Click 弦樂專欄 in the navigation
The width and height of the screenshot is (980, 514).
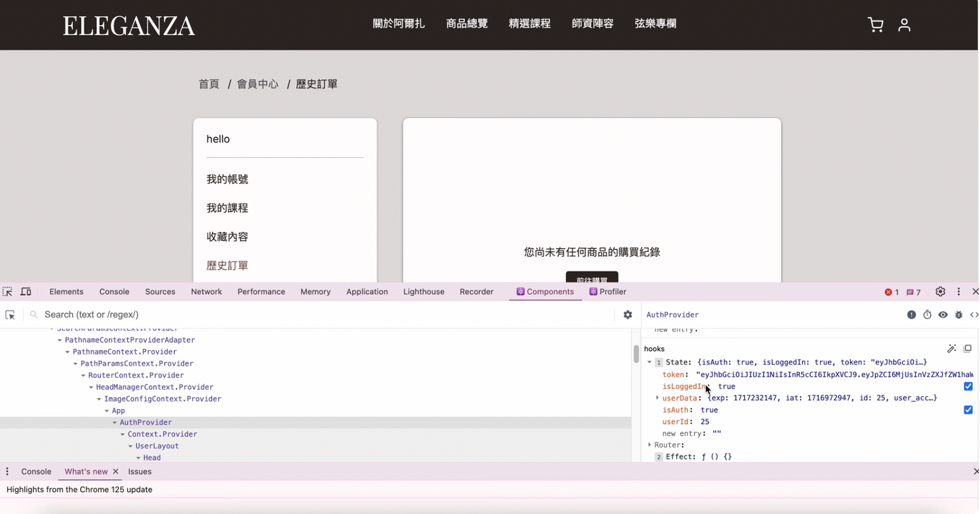tap(655, 23)
